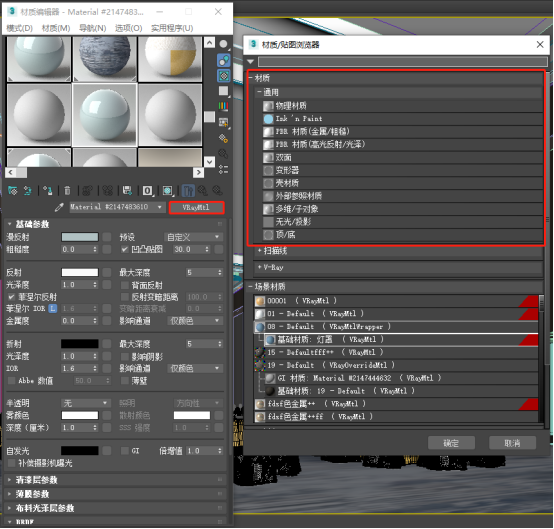Click the browser search input field
554x529 pixels.
pyautogui.click(x=403, y=62)
